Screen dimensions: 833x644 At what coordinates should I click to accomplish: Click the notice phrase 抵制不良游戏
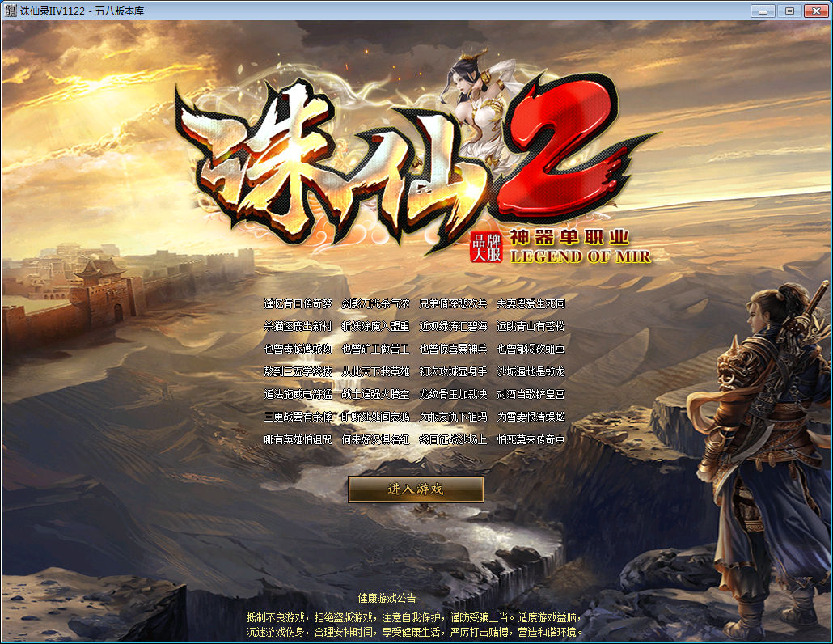(275, 617)
